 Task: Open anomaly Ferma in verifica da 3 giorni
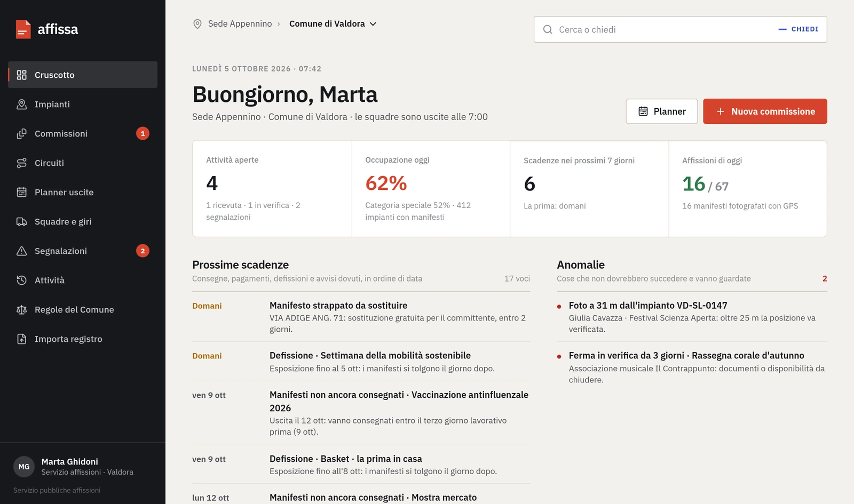coord(692,367)
